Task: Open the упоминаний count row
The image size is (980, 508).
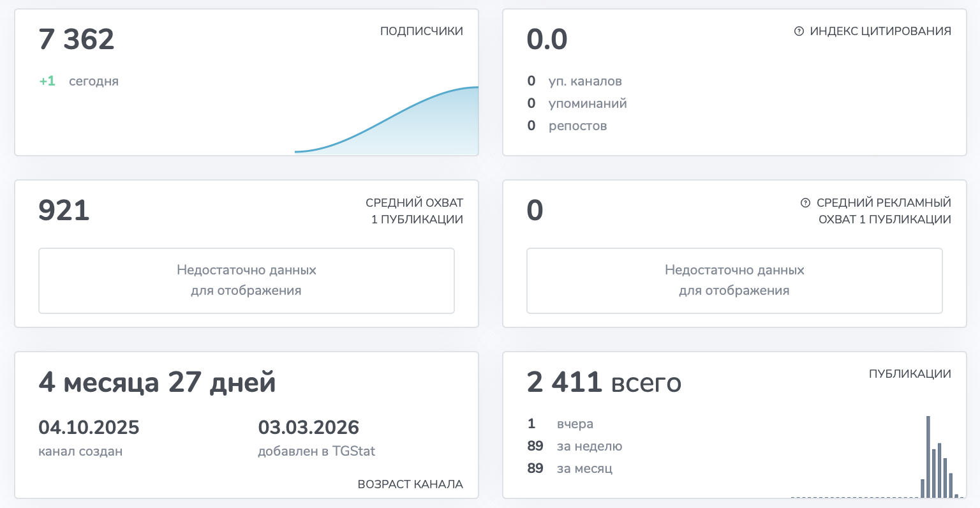Action: point(577,103)
